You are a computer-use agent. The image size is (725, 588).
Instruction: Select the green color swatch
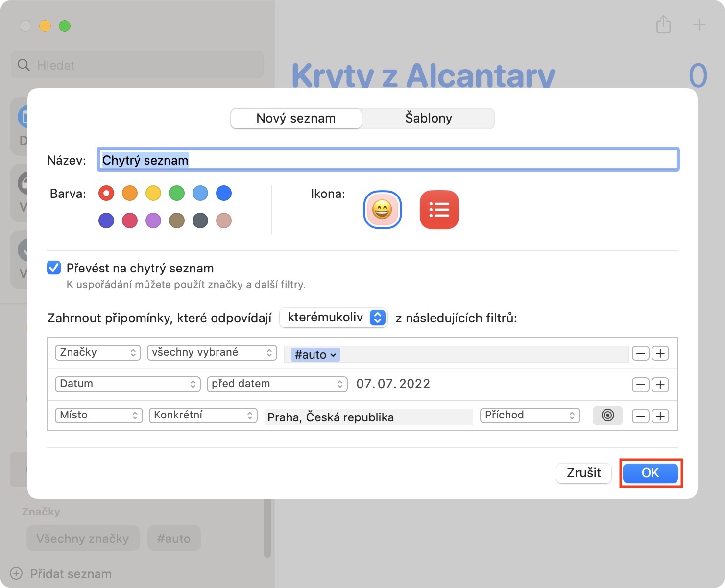(x=177, y=193)
